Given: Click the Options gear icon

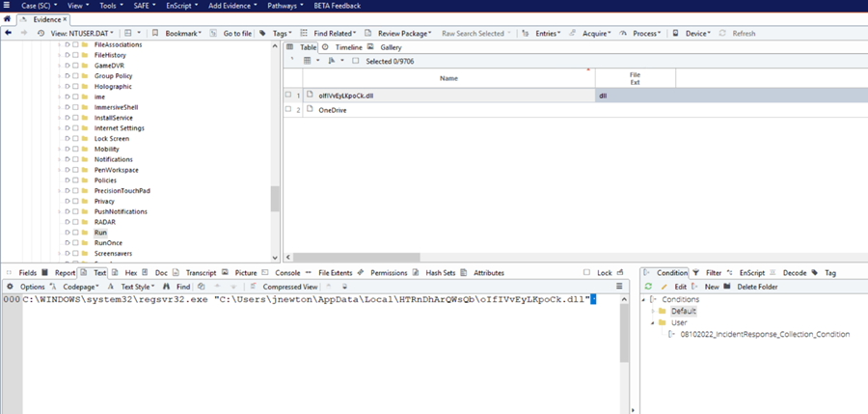Looking at the screenshot, I should pos(10,287).
